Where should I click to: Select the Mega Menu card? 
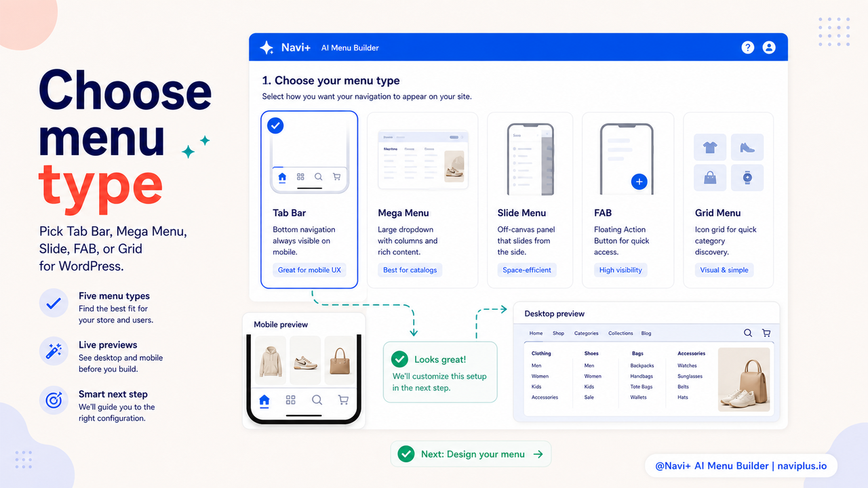pyautogui.click(x=422, y=200)
